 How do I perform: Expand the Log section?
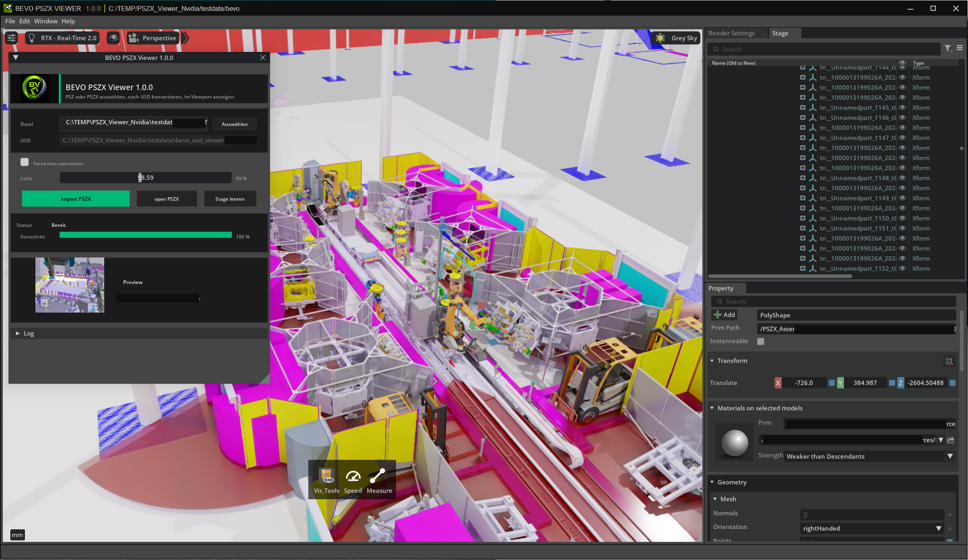tap(17, 334)
